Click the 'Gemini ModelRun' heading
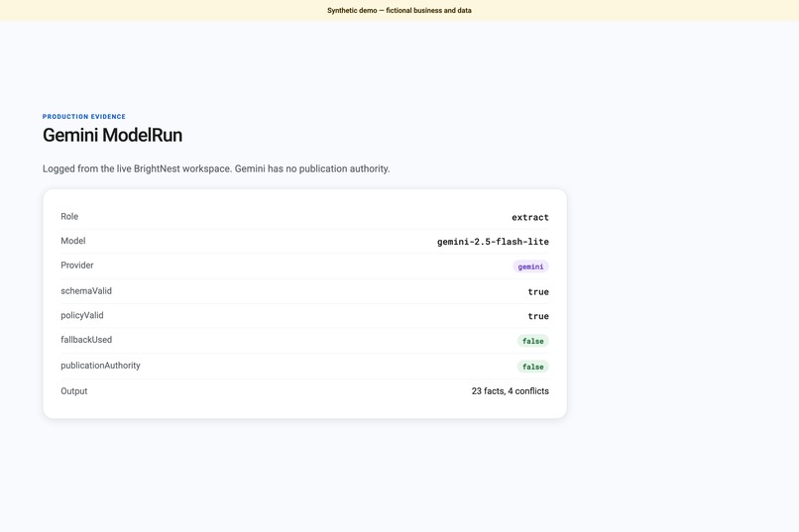 (x=112, y=135)
